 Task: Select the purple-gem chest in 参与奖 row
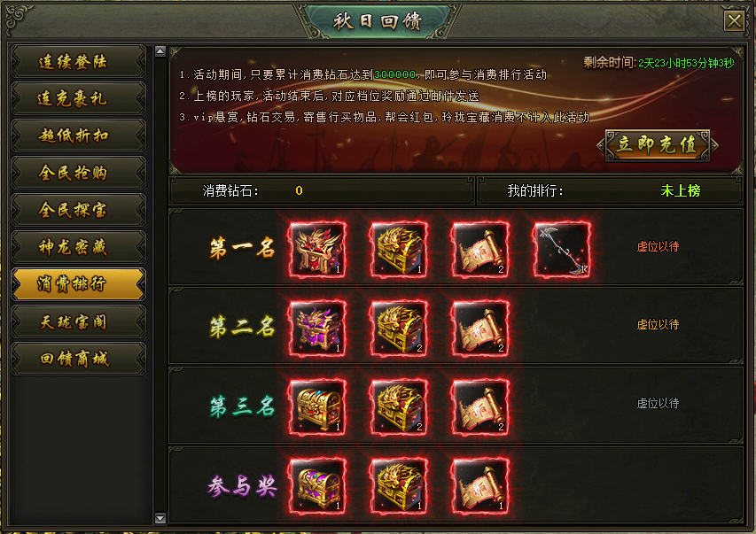pos(317,486)
